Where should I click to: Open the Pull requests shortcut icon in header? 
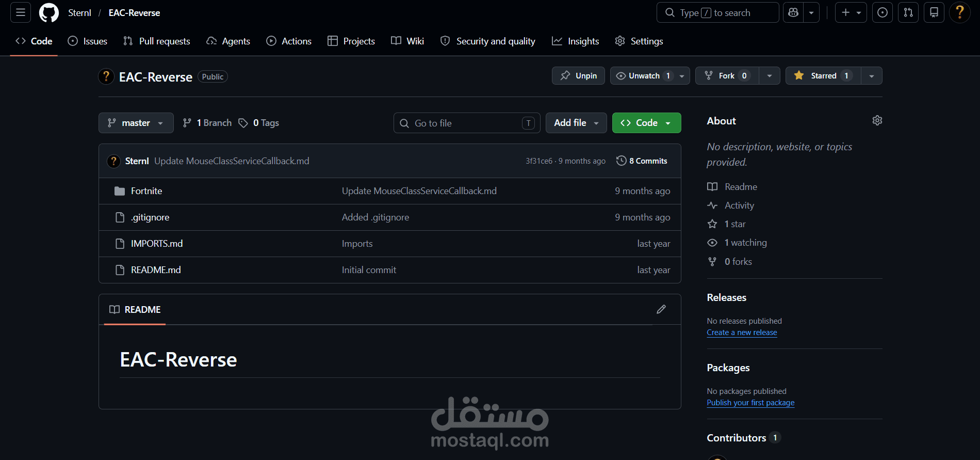pyautogui.click(x=908, y=12)
